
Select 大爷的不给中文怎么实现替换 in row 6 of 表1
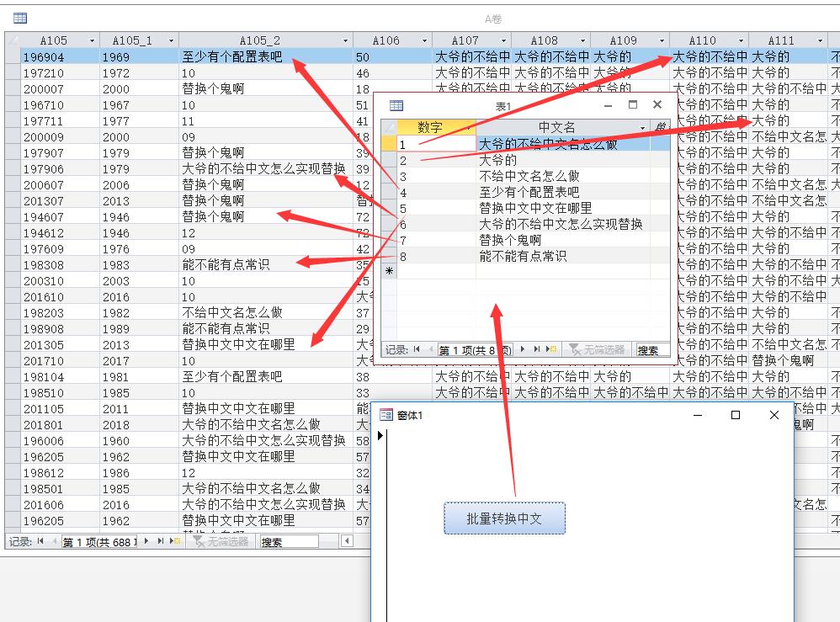(563, 224)
